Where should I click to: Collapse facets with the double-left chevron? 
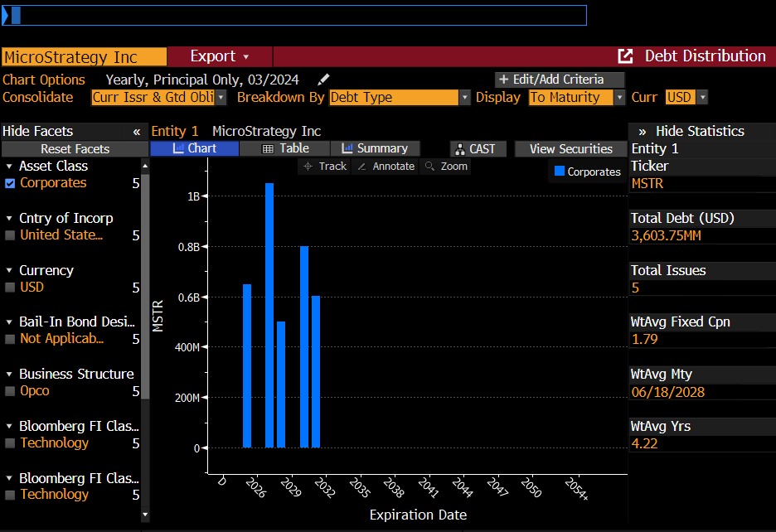point(137,132)
